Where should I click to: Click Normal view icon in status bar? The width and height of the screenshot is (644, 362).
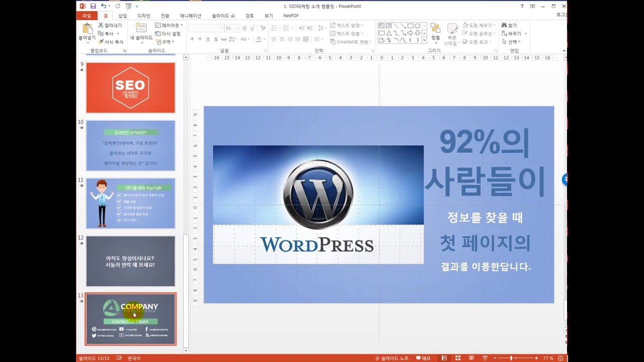(445, 358)
